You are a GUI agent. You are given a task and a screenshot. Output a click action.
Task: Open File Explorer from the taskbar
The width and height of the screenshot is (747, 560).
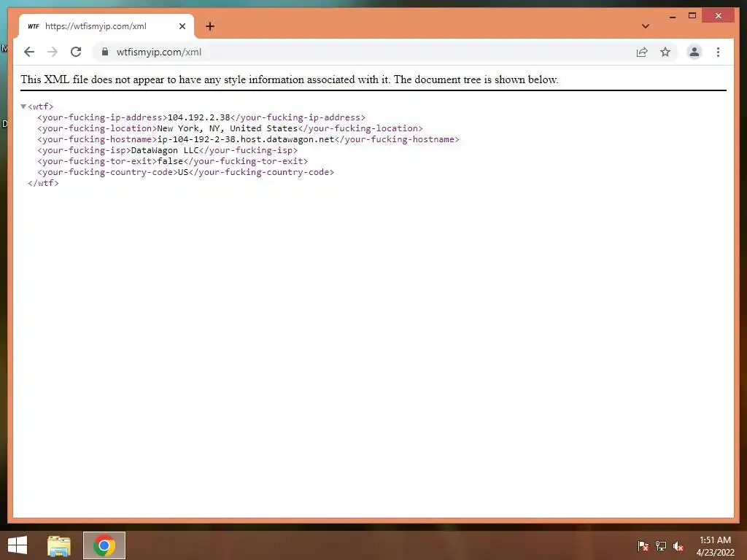click(59, 545)
